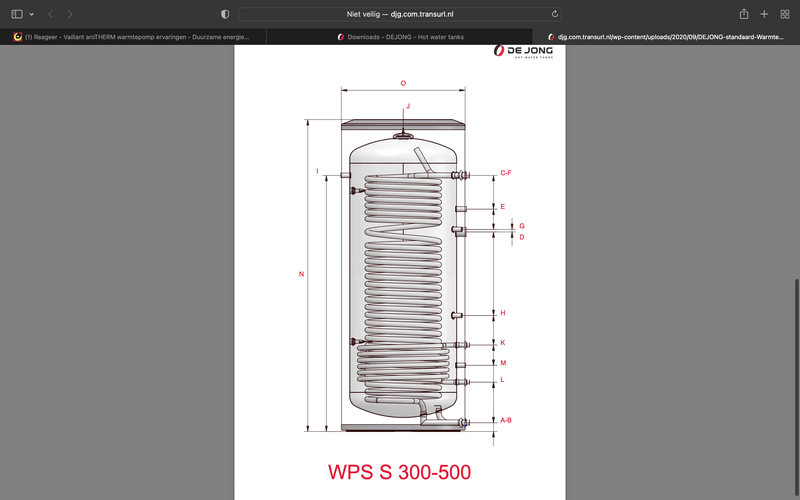Click the J top connection label
This screenshot has height=500, width=800.
tap(408, 106)
